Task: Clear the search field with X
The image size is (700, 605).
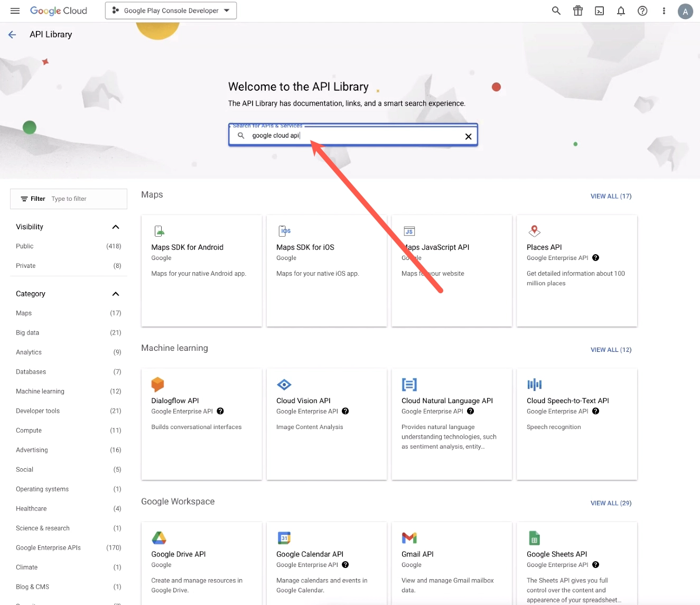Action: pos(468,136)
